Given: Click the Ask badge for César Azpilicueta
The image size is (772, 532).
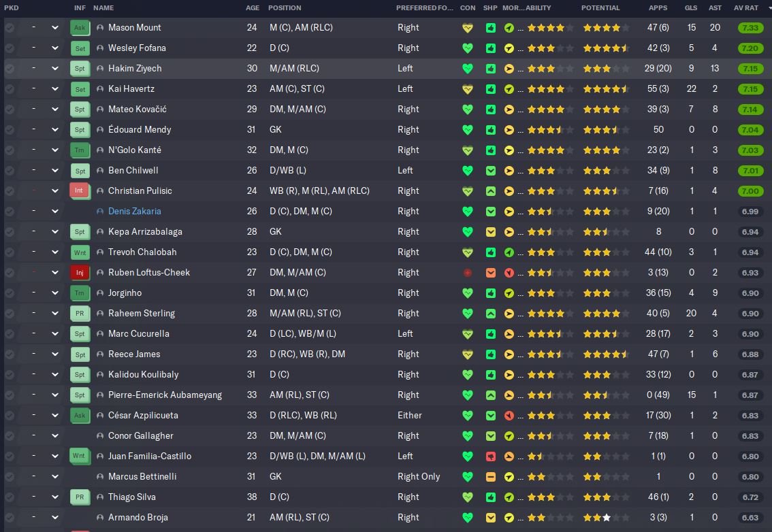Looking at the screenshot, I should 80,416.
